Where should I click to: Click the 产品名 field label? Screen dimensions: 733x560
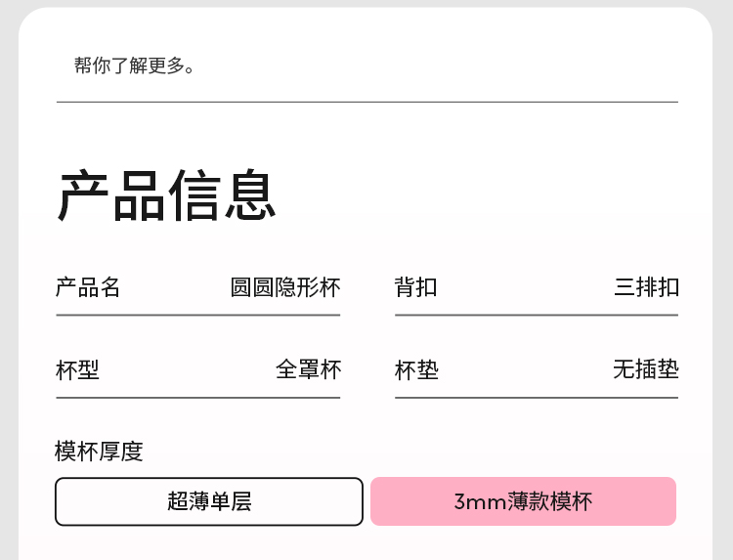88,287
